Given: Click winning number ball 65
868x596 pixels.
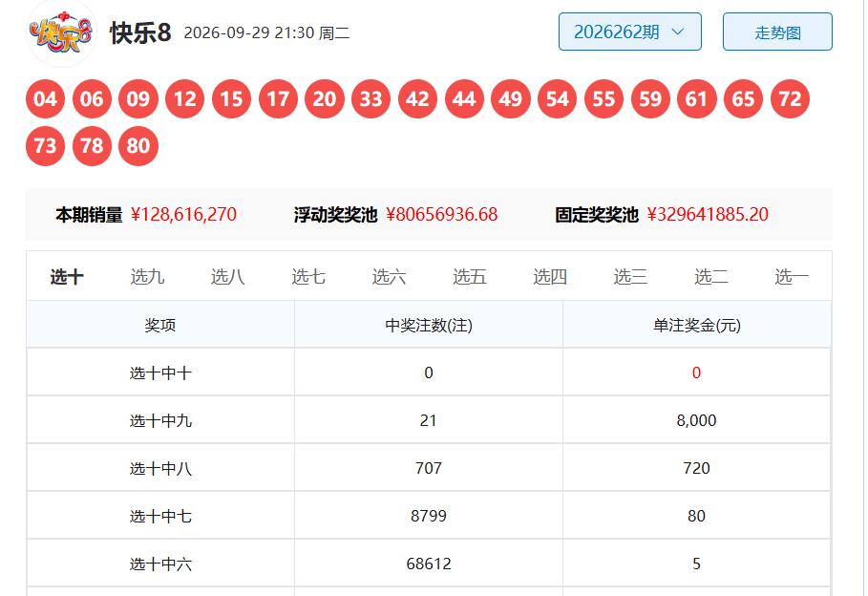Looking at the screenshot, I should pos(743,99).
